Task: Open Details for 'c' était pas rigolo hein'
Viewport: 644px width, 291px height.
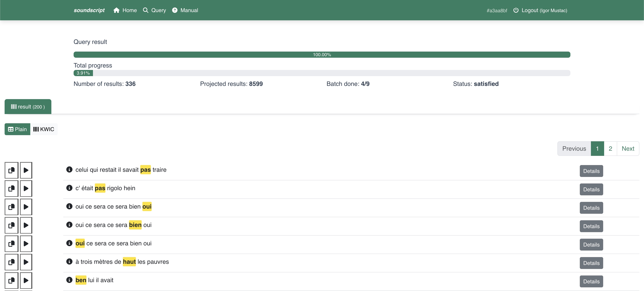Action: [x=591, y=190]
